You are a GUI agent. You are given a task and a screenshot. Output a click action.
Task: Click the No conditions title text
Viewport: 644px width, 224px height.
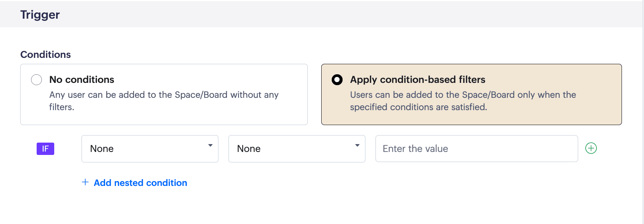tap(82, 80)
